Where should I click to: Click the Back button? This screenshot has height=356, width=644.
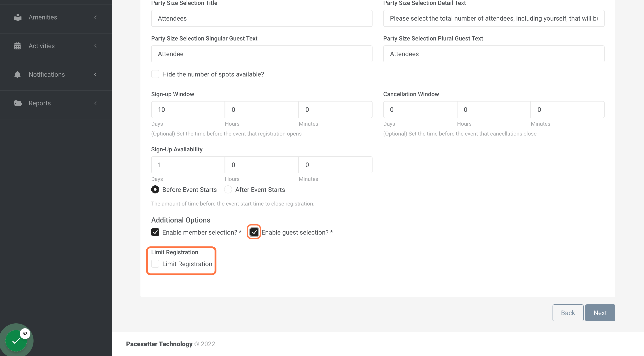point(568,313)
